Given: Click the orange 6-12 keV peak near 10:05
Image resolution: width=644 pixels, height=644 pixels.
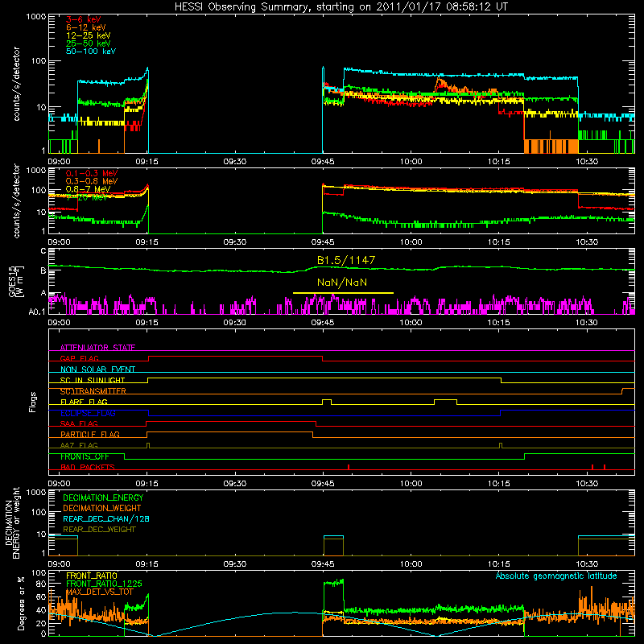Looking at the screenshot, I should 440,80.
